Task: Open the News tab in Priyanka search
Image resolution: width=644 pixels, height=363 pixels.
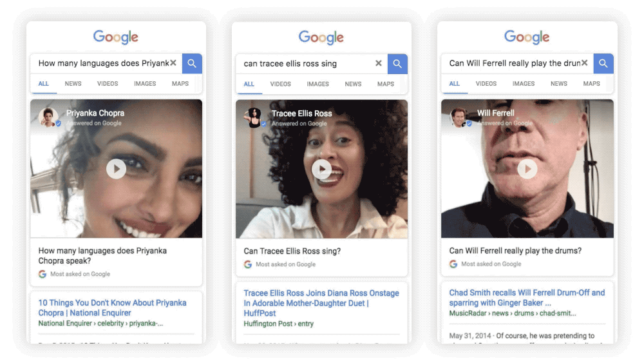Action: click(73, 84)
